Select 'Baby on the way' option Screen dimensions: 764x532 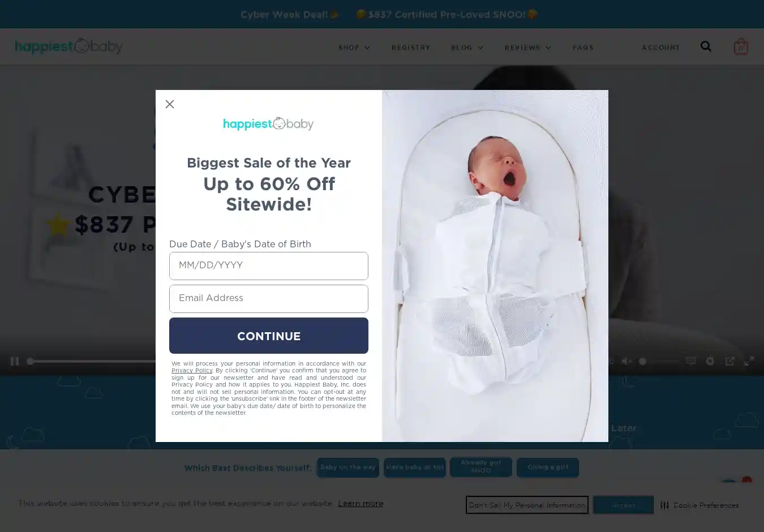[348, 467]
